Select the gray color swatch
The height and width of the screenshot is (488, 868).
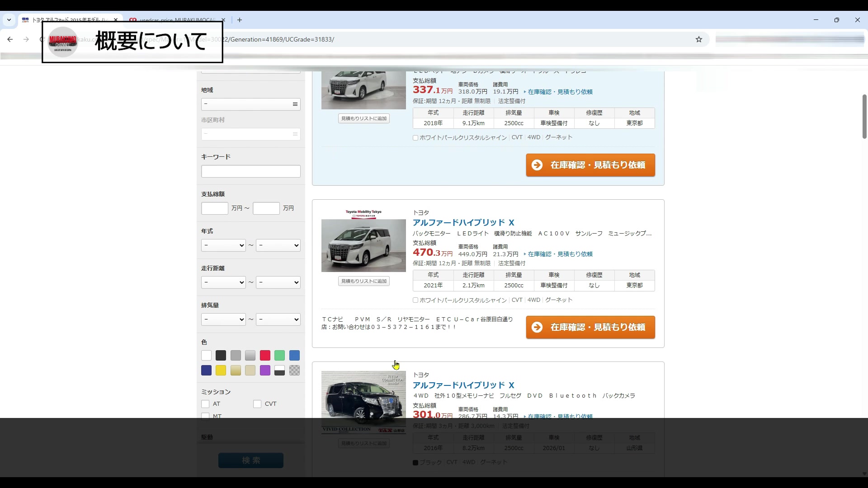tap(236, 356)
